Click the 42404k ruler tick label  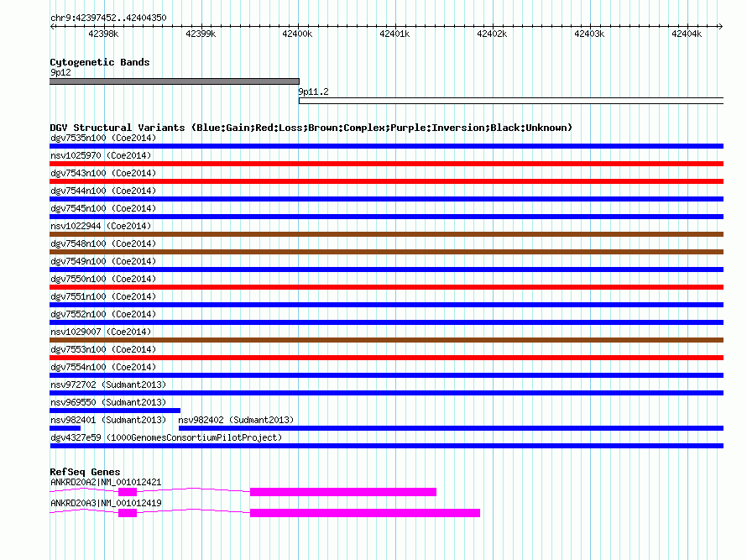point(687,34)
